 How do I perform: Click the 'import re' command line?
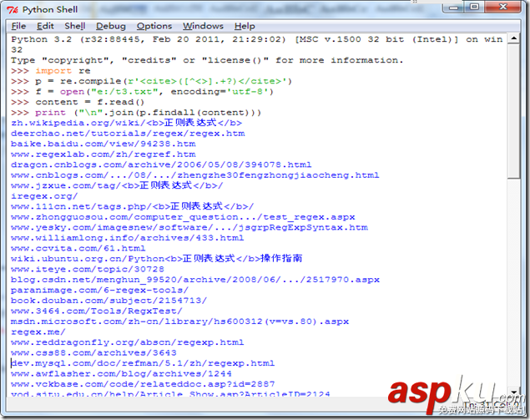click(x=51, y=71)
